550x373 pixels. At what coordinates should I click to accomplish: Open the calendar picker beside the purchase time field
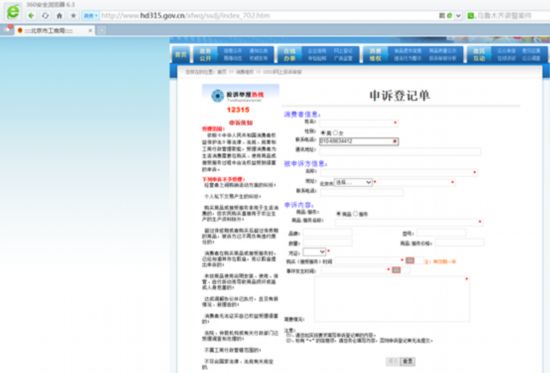pos(410,260)
